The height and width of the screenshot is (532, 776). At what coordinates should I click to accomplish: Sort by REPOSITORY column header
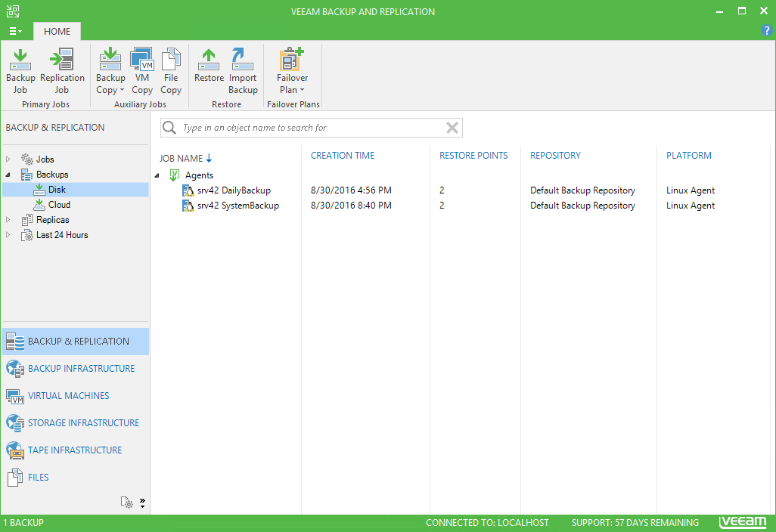pos(555,155)
